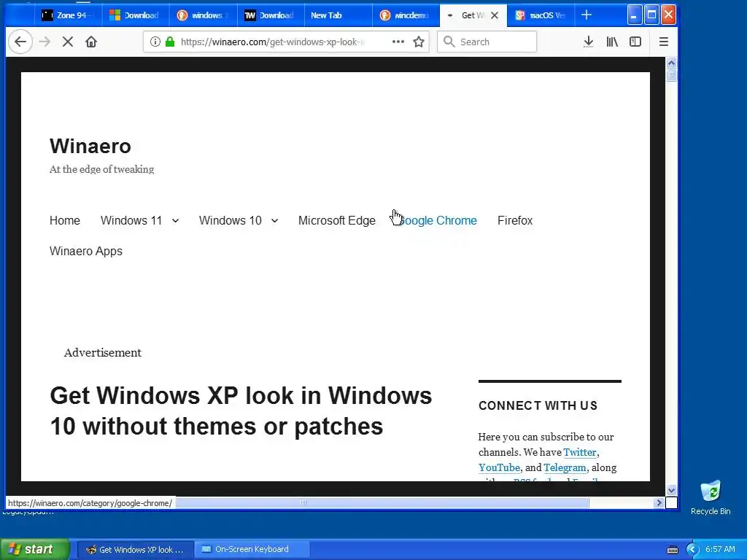The image size is (747, 560).
Task: Click the Advertisement label text
Action: [x=102, y=352]
